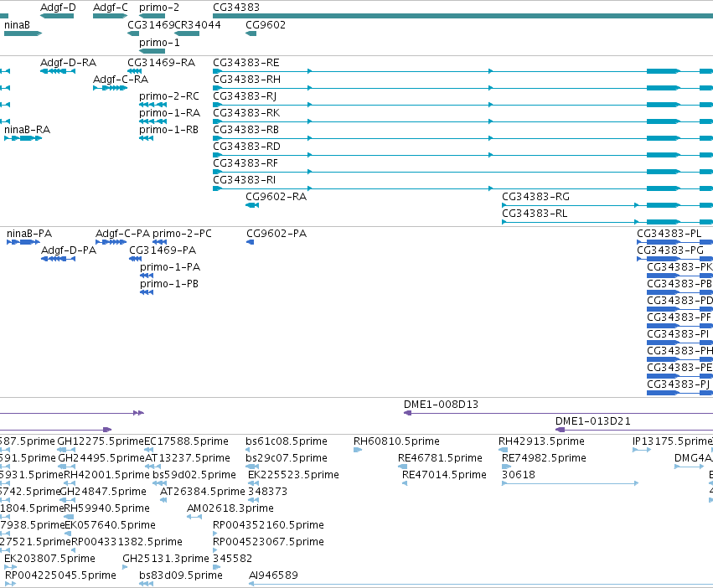Click protein CG9602-PA

click(276, 234)
